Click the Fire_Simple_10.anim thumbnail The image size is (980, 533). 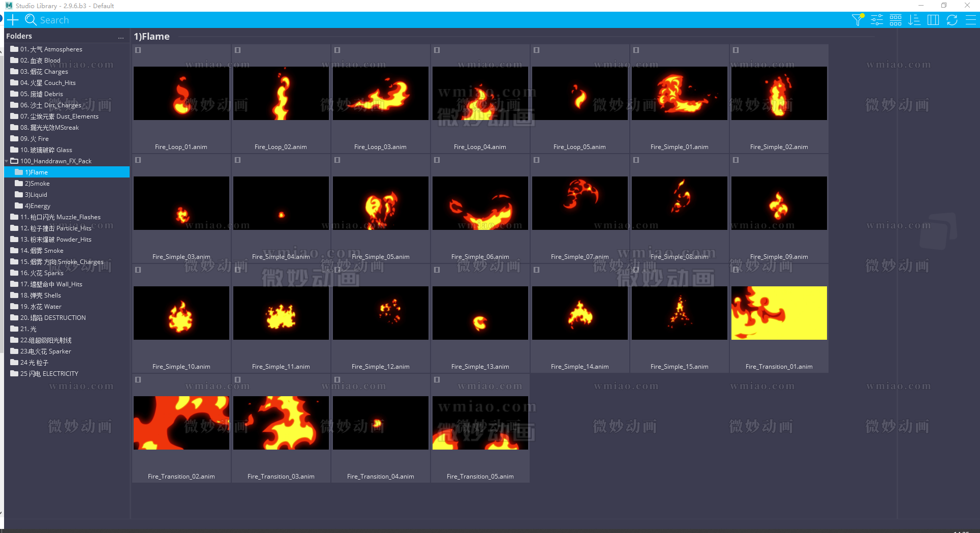point(181,313)
